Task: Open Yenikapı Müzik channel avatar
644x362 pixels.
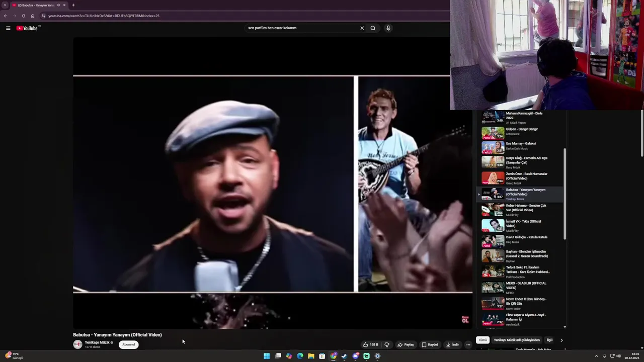Action: click(x=77, y=344)
